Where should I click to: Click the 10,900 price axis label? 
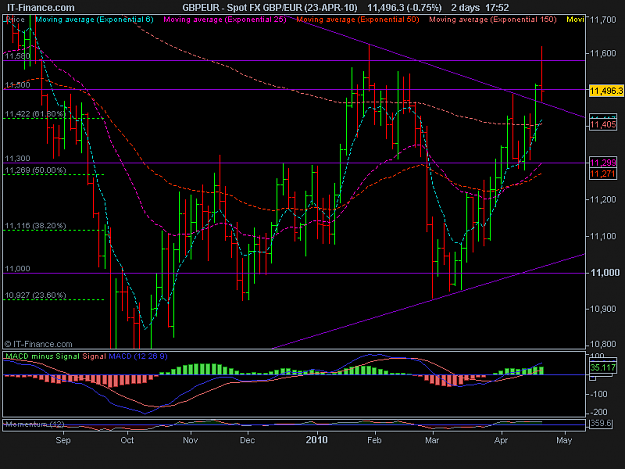coord(603,309)
